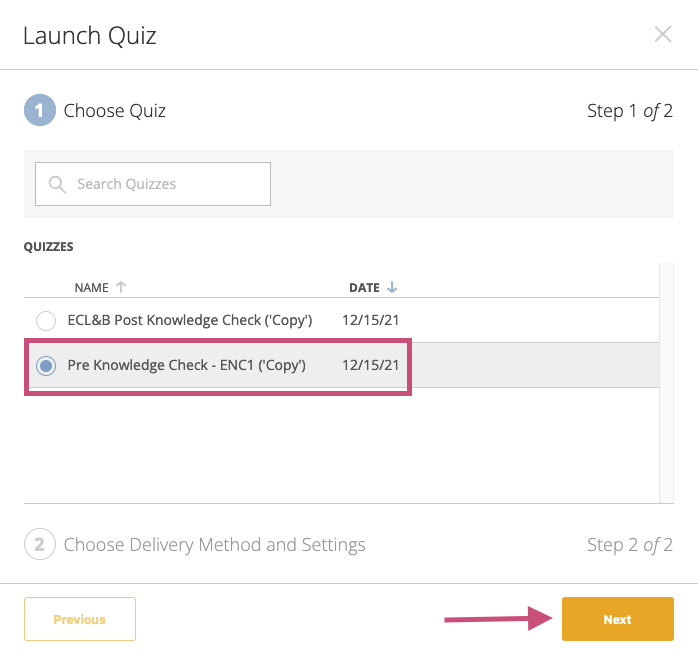Click the NAME column sort arrow

[x=121, y=287]
